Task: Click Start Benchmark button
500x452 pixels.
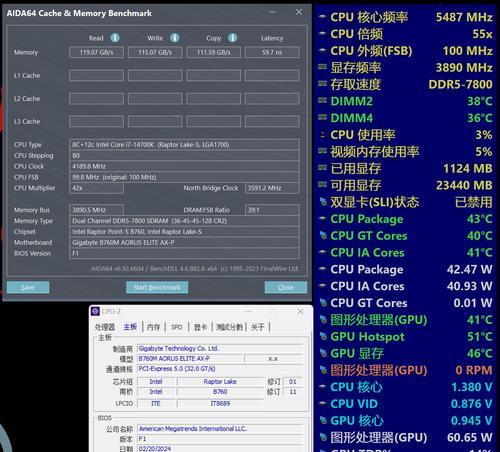Action: coord(157,287)
